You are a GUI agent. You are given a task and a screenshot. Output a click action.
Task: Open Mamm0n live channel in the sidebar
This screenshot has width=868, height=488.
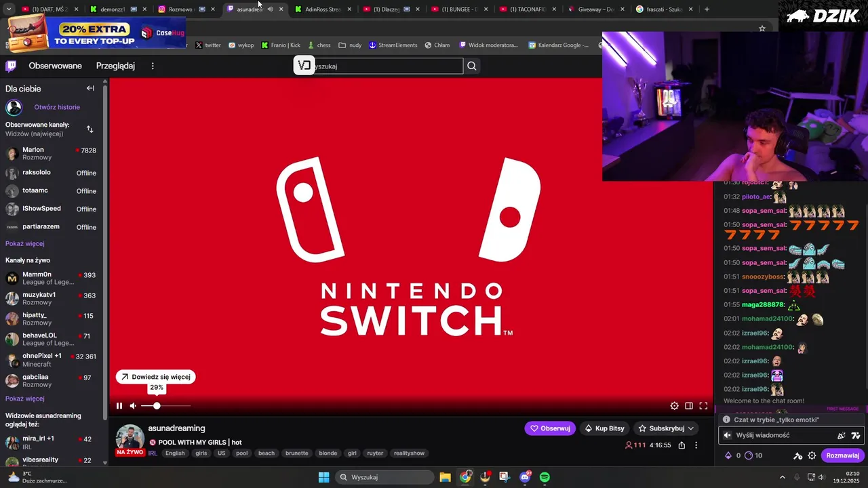(x=52, y=278)
